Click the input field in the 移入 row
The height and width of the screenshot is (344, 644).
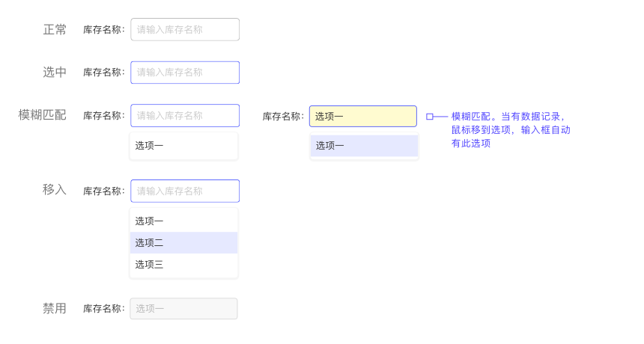[x=185, y=191]
